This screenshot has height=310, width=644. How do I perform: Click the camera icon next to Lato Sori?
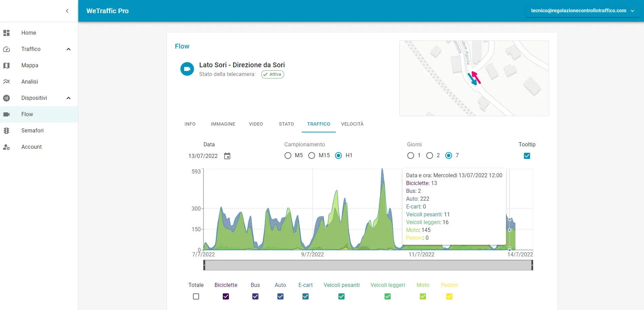pos(187,69)
